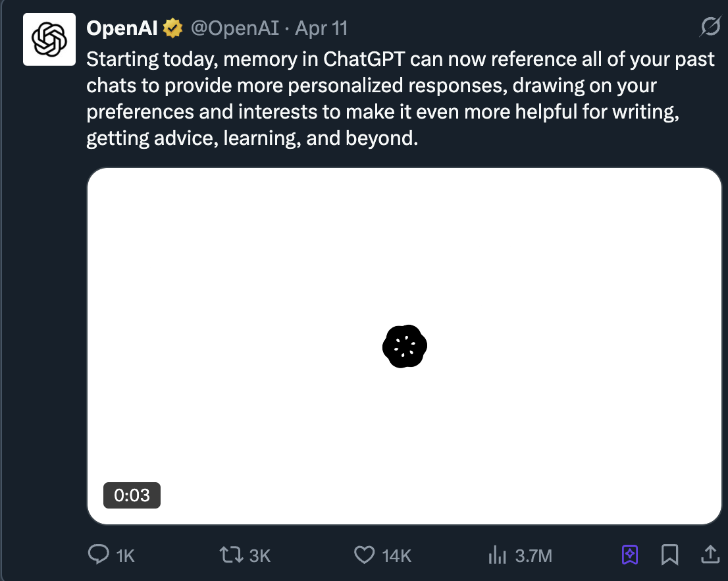The image size is (728, 581).
Task: Click the 1K replies count
Action: (x=125, y=556)
